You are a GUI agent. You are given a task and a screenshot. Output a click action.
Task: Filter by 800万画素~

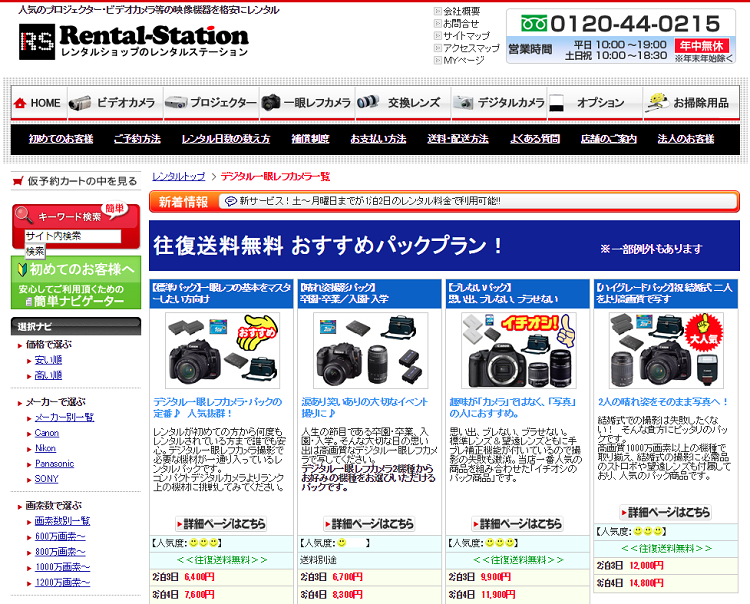(60, 552)
